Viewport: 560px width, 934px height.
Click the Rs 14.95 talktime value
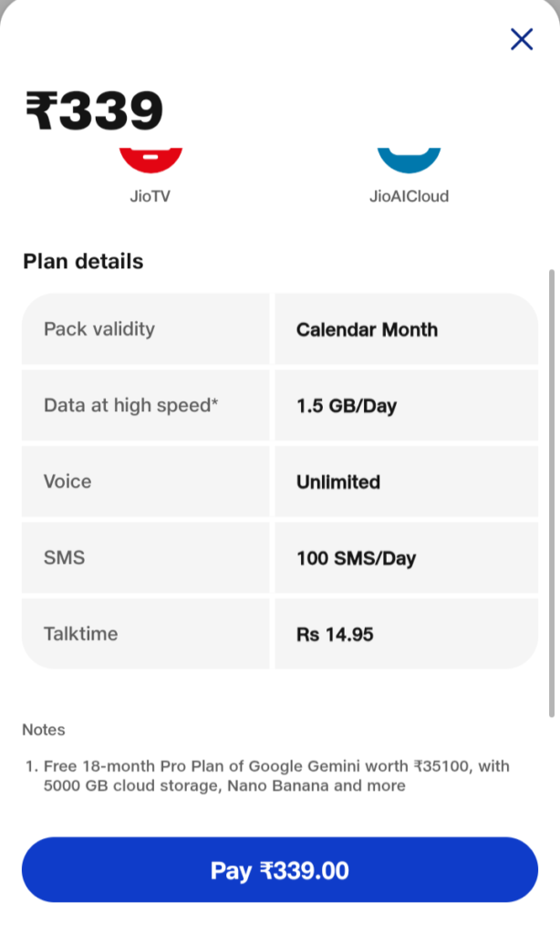point(335,635)
